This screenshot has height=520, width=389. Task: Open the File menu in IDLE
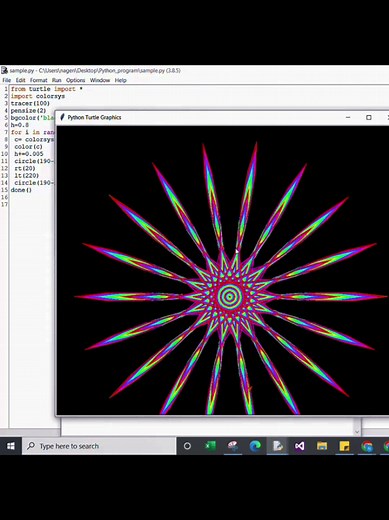pos(7,80)
